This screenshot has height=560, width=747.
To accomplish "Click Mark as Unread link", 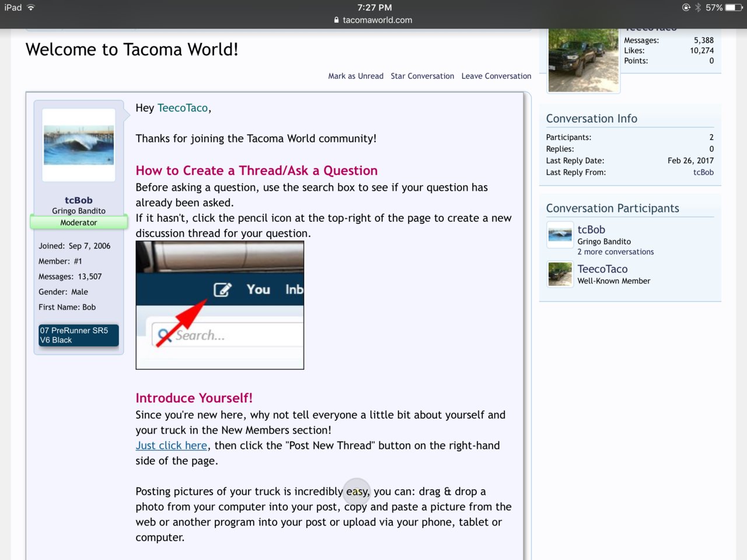I will pos(355,76).
